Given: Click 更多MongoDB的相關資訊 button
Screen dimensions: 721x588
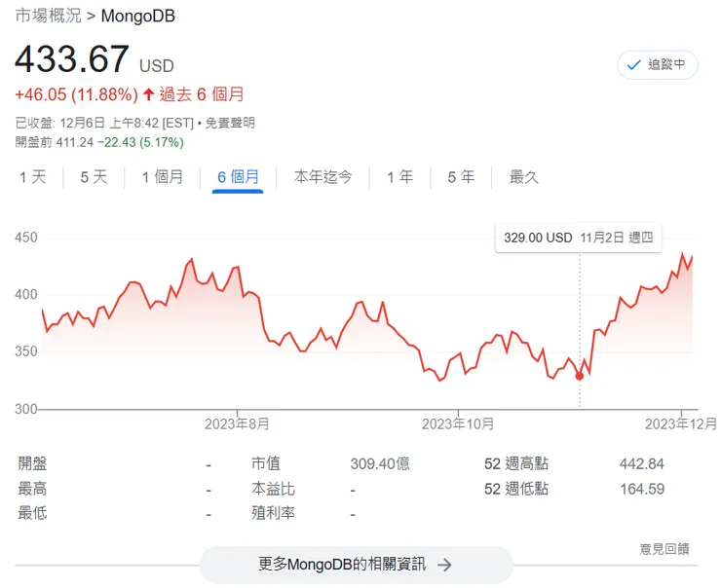Looking at the screenshot, I should pyautogui.click(x=356, y=565).
